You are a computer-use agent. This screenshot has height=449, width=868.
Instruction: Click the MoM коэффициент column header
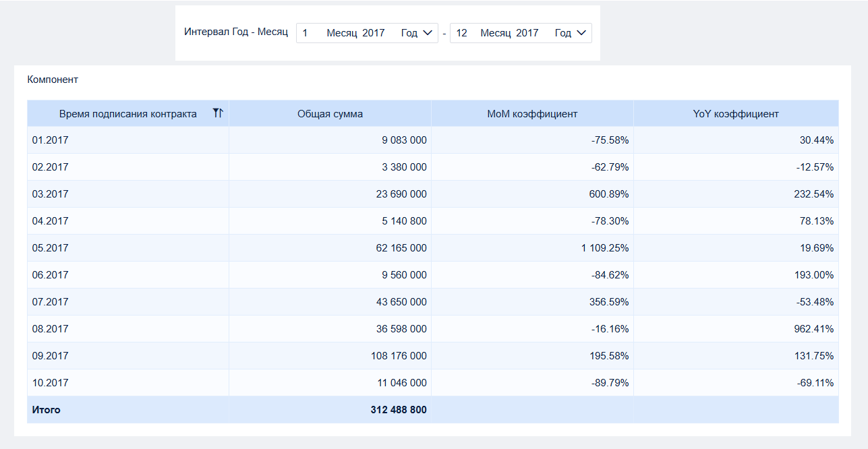[x=532, y=113]
